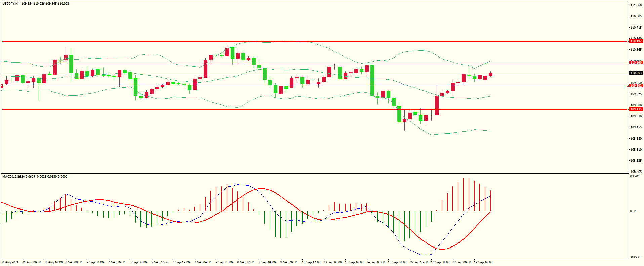This screenshot has height=266, width=644.
Task: Click the 13 Sep 00:00 time label
Action: (x=333, y=262)
